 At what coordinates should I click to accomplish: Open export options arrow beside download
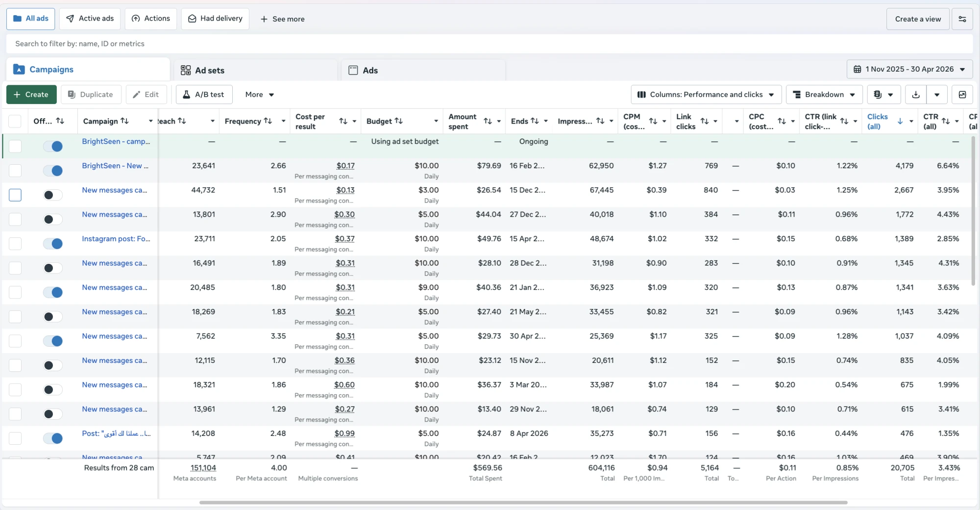tap(937, 95)
